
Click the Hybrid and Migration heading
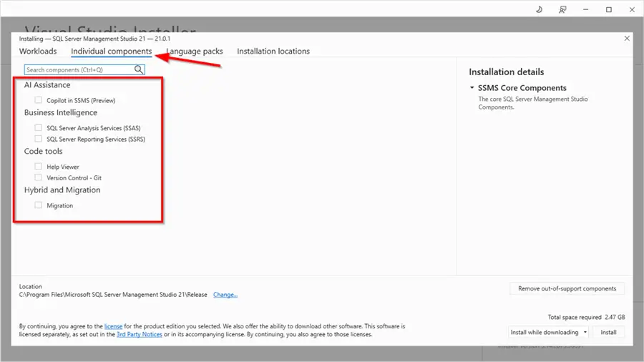tap(62, 190)
